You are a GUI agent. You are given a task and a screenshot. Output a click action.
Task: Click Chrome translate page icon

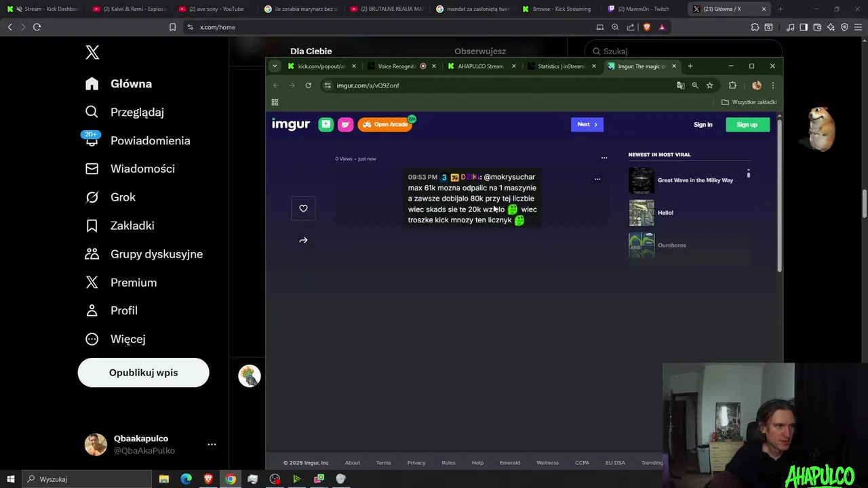tap(680, 85)
